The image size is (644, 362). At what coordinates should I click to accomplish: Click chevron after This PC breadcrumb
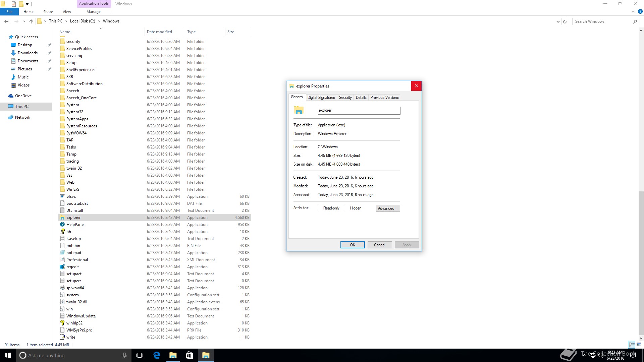pos(66,21)
